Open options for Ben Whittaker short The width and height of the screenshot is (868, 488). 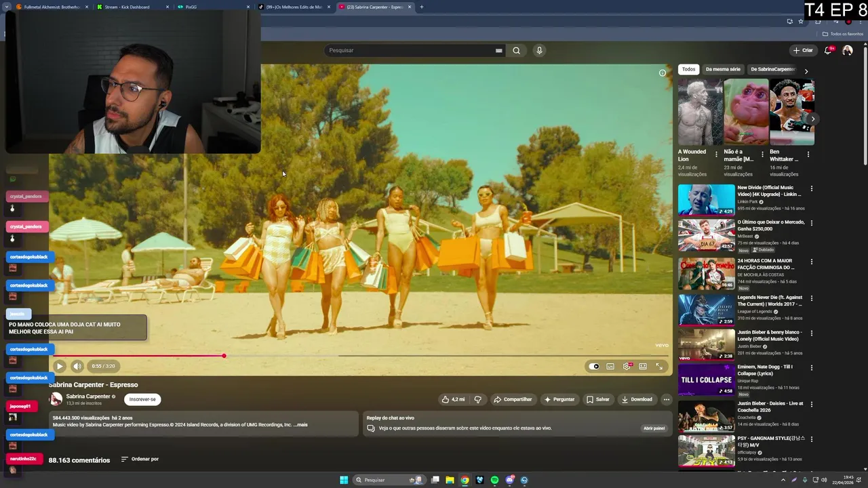(x=808, y=155)
